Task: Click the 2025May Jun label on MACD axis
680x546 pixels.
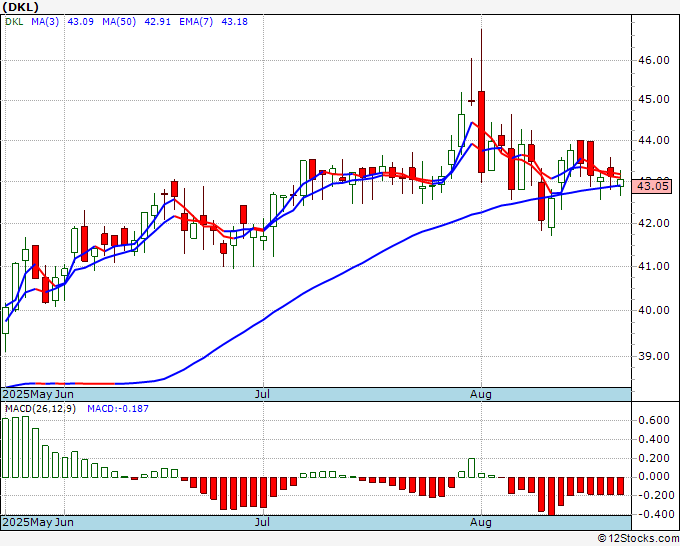Action: point(38,522)
